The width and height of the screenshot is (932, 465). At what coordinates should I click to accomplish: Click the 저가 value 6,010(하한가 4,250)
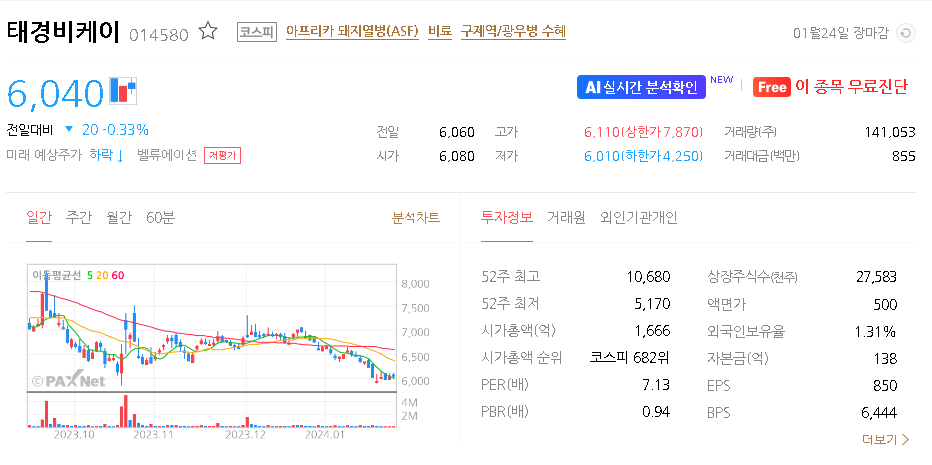[x=644, y=156]
